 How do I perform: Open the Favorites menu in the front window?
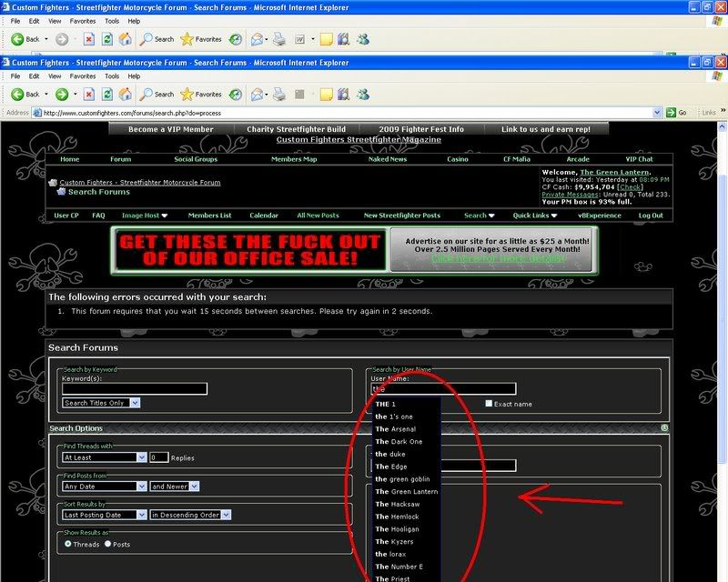point(83,76)
